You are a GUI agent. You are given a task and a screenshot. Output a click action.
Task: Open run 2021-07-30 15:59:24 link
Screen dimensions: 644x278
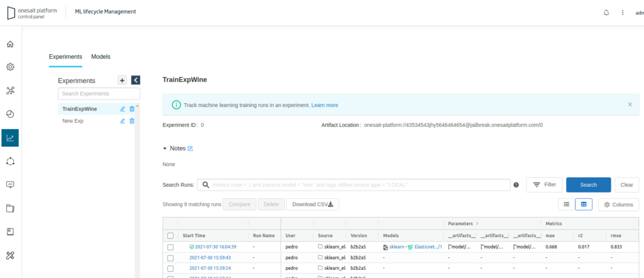(x=210, y=268)
